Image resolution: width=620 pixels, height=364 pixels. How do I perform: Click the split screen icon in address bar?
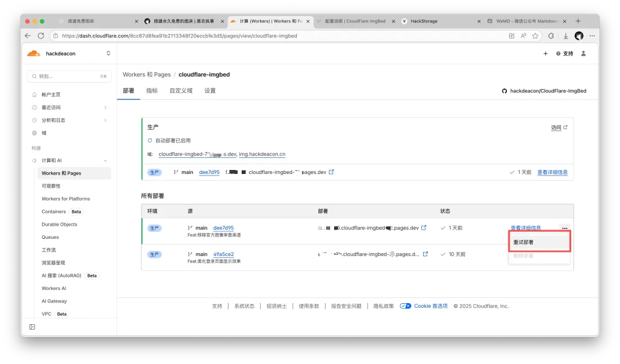click(x=511, y=36)
